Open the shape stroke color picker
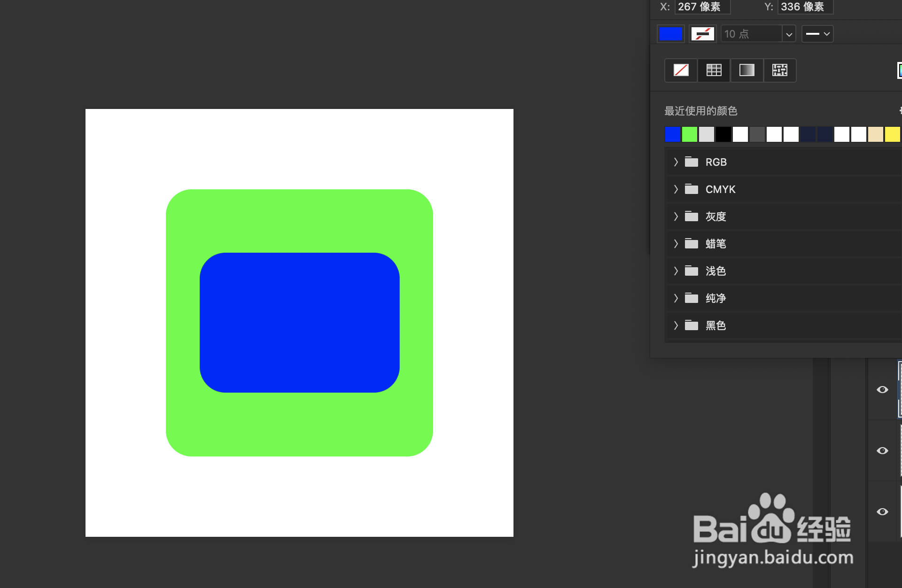 pyautogui.click(x=702, y=34)
